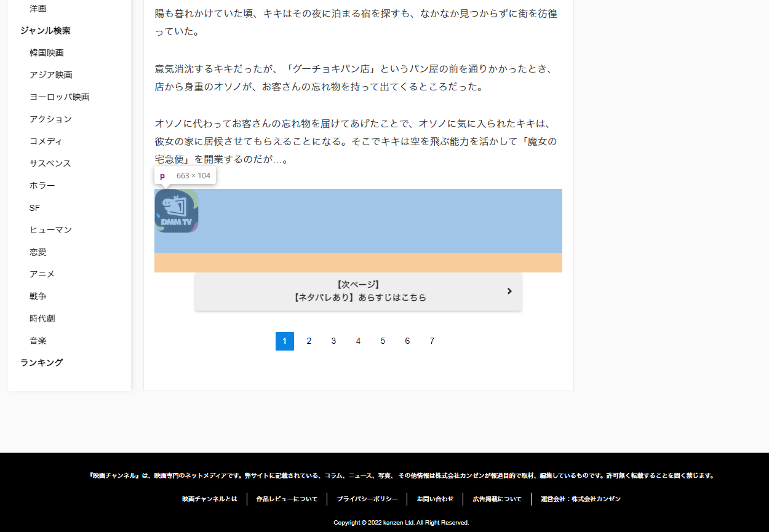Click the DMM TV banner image area

tap(358, 231)
